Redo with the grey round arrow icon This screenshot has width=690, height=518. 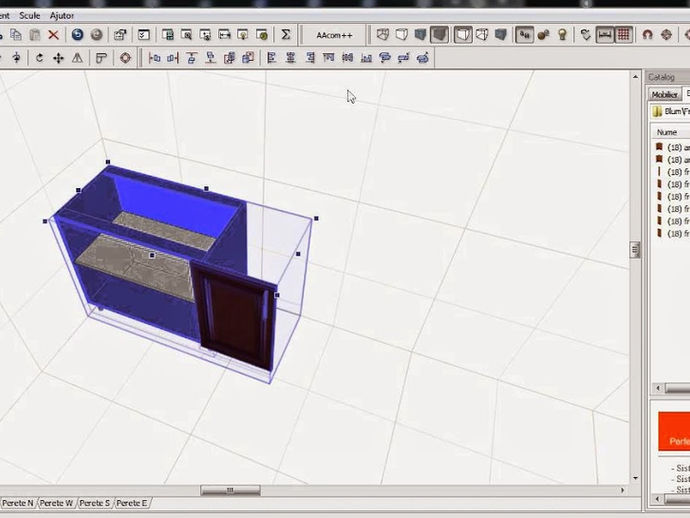click(96, 34)
